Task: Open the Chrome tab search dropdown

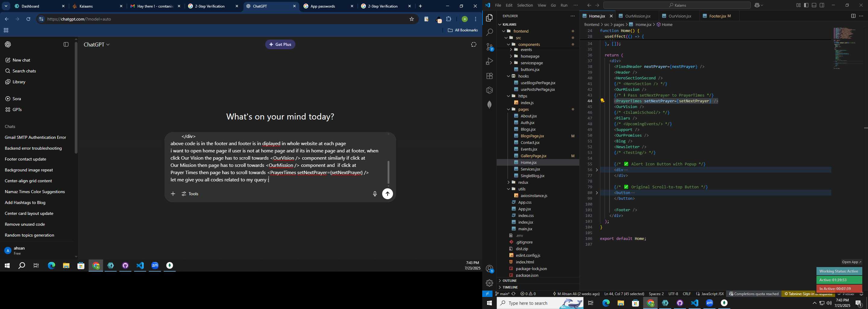Action: [x=6, y=6]
